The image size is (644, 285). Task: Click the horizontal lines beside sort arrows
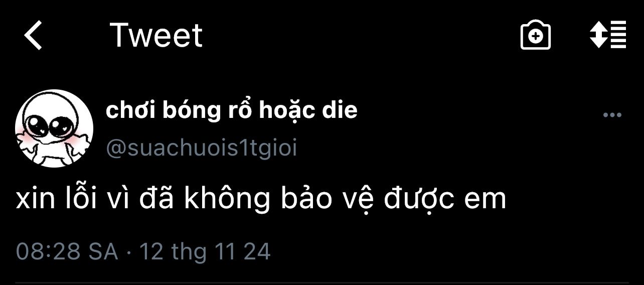618,36
